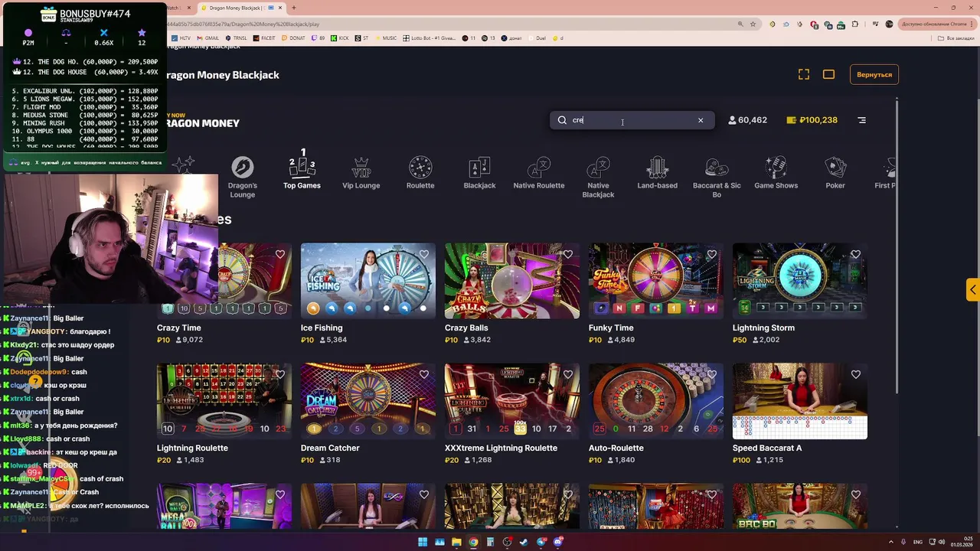980x551 pixels.
Task: Open the Lightning Storm game thumbnail
Action: click(x=800, y=280)
